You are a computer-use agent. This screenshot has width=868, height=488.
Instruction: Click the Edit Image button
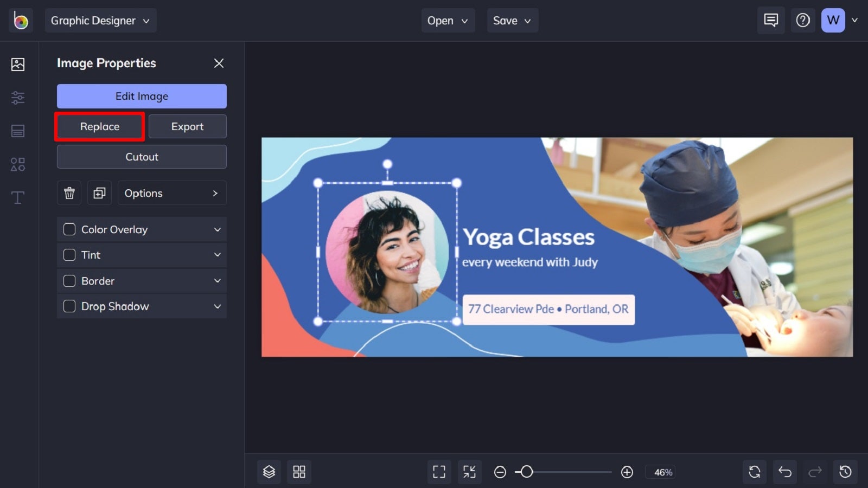[141, 96]
